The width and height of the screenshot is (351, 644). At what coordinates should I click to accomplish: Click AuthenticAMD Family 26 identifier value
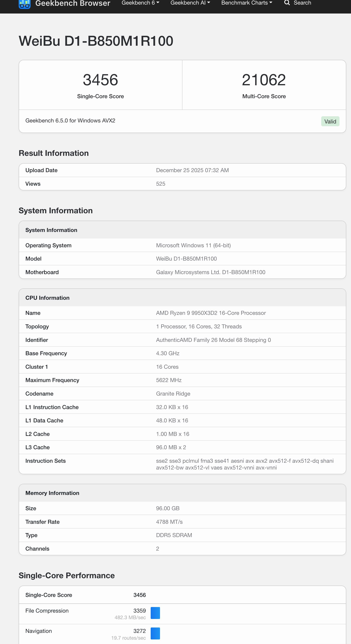tap(213, 340)
